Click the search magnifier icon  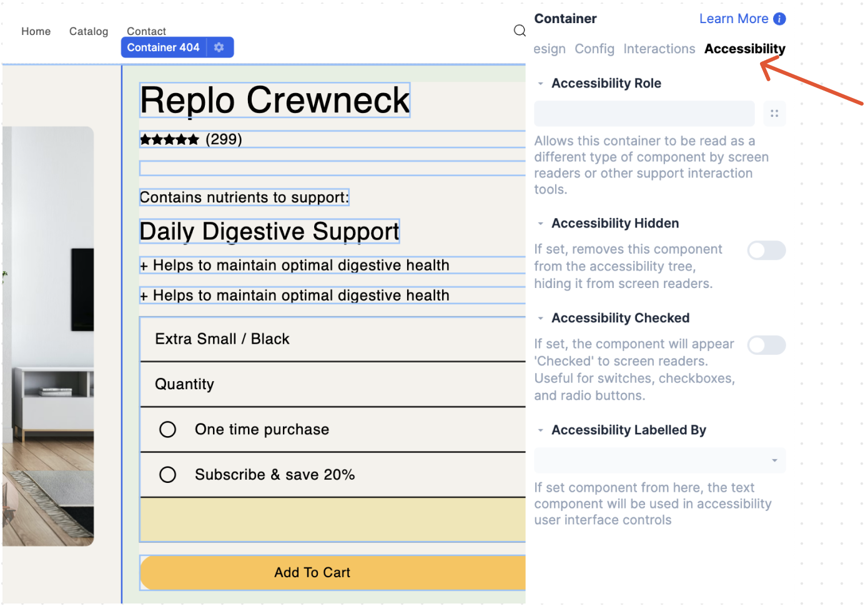[519, 31]
